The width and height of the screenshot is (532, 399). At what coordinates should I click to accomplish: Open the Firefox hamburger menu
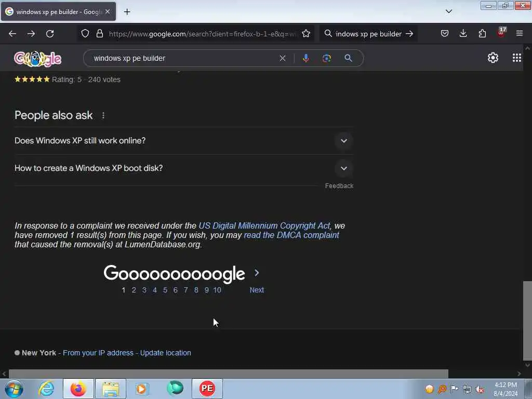click(520, 33)
